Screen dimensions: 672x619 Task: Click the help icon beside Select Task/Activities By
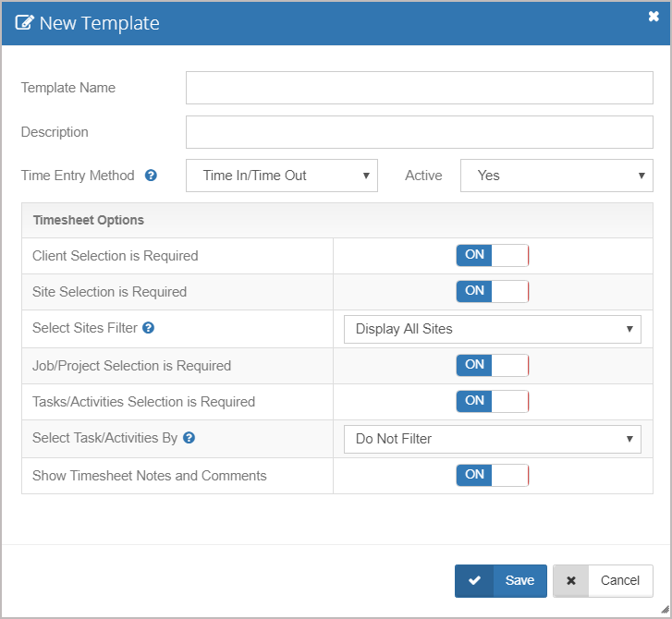[189, 438]
